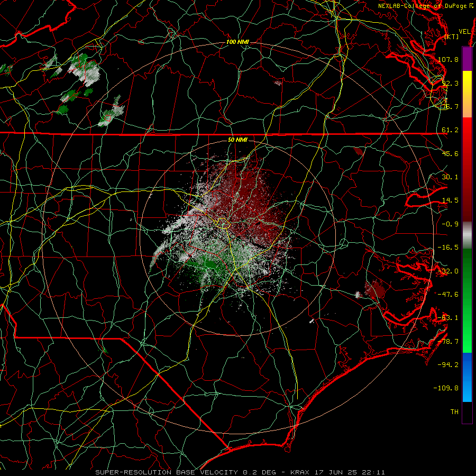Select the -32.0 value on the velocity scale

tap(448, 271)
